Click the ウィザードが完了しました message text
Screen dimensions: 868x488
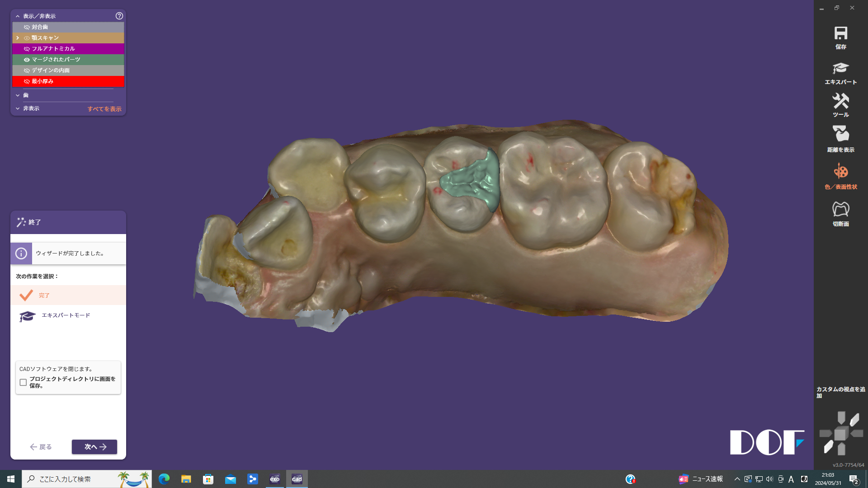71,253
